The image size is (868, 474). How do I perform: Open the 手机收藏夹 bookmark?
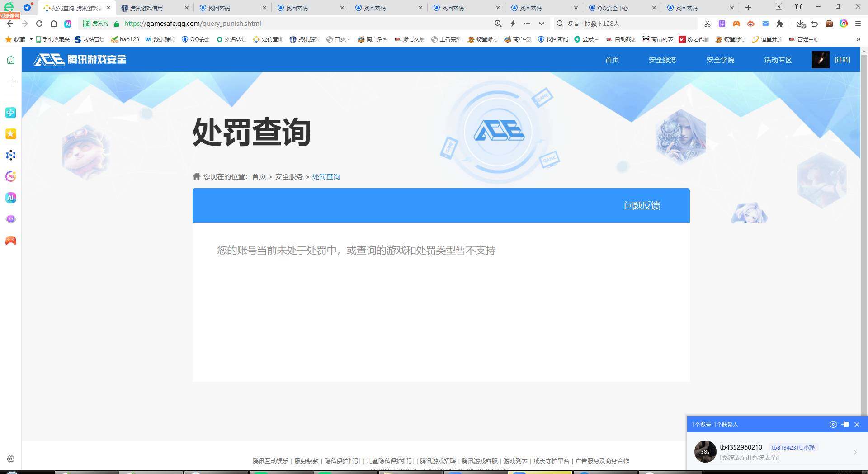click(53, 39)
